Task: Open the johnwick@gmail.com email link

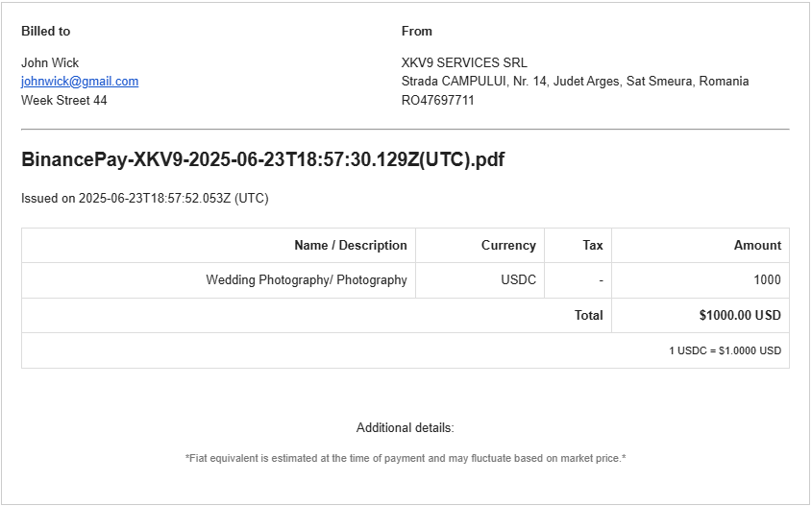Action: tap(80, 82)
